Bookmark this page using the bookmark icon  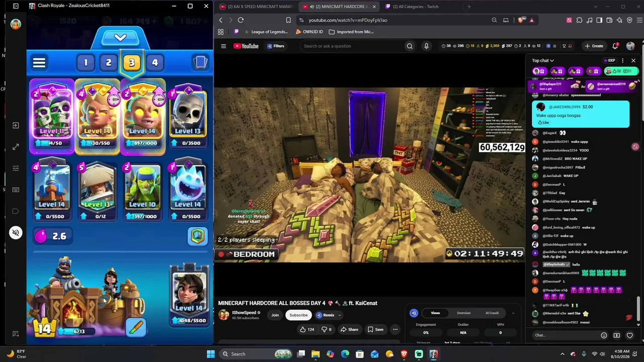click(288, 20)
